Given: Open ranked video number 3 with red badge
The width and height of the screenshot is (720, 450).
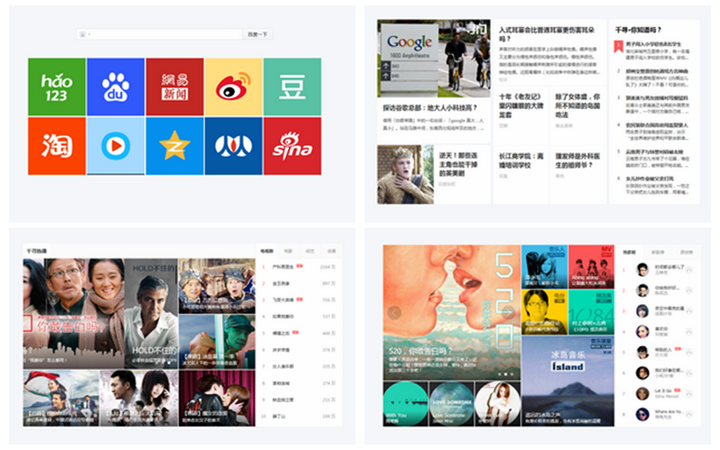Looking at the screenshot, I should click(x=298, y=300).
